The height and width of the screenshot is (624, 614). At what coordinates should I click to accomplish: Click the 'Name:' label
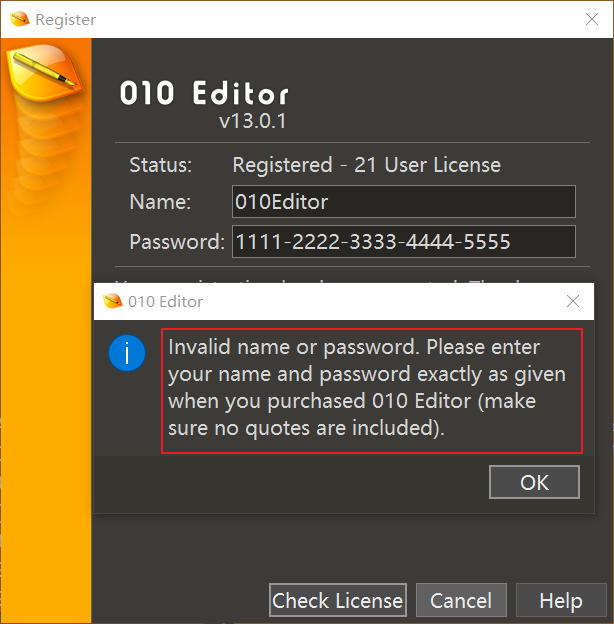(160, 202)
